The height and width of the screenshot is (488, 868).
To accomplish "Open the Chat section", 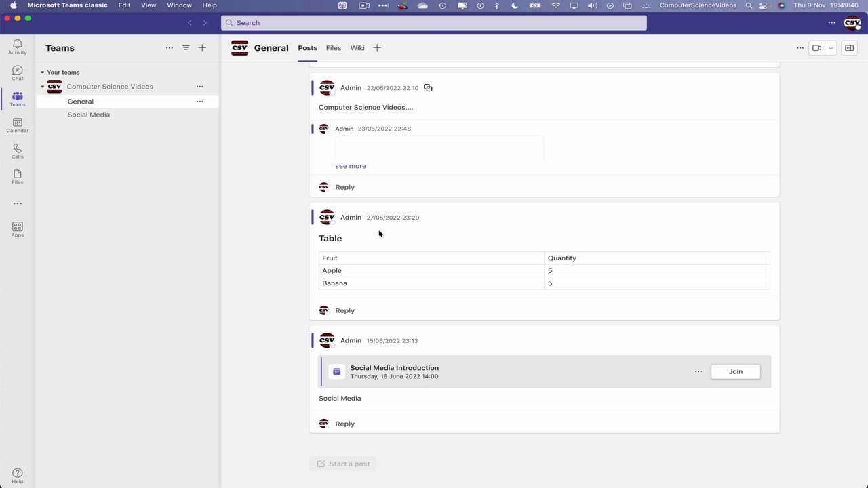I will [18, 73].
